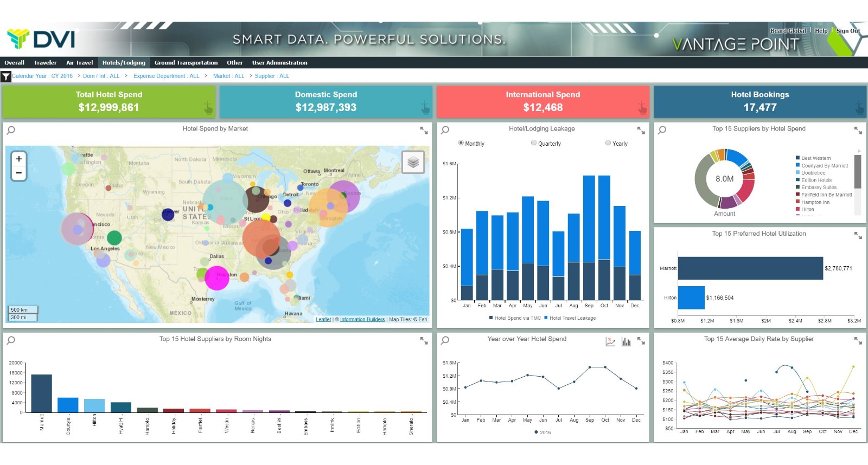Open Calendar Year CY 2016 filter

click(x=42, y=76)
